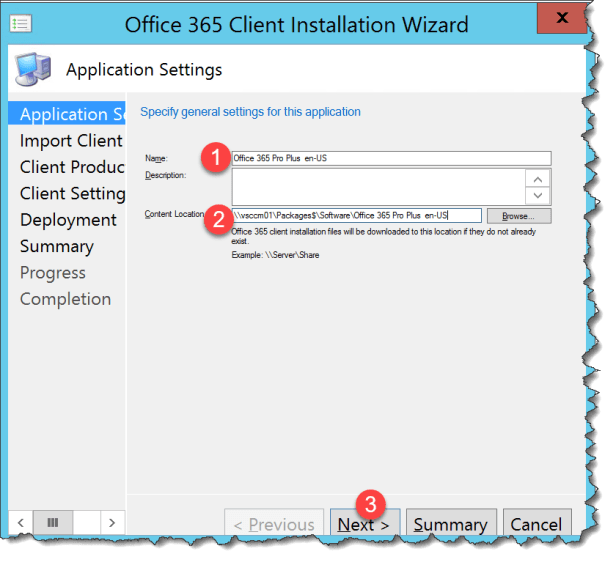616x565 pixels.
Task: Open the Client Settings step
Action: click(72, 194)
